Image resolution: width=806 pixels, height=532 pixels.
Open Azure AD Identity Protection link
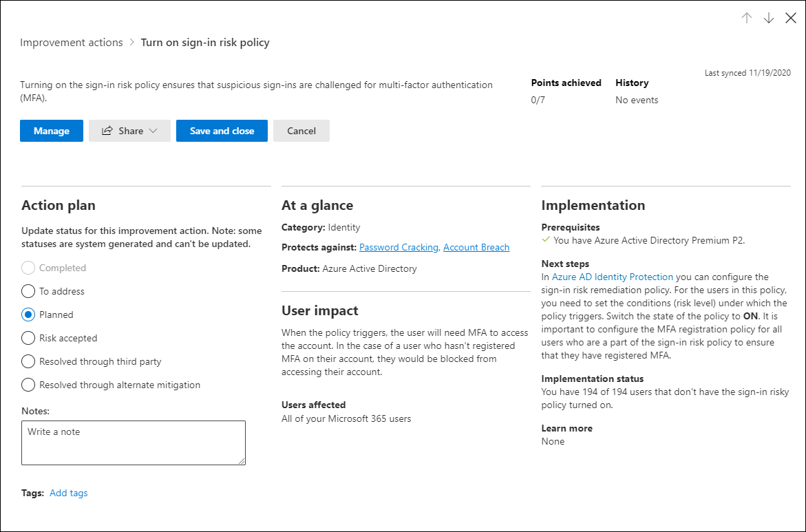tap(612, 277)
